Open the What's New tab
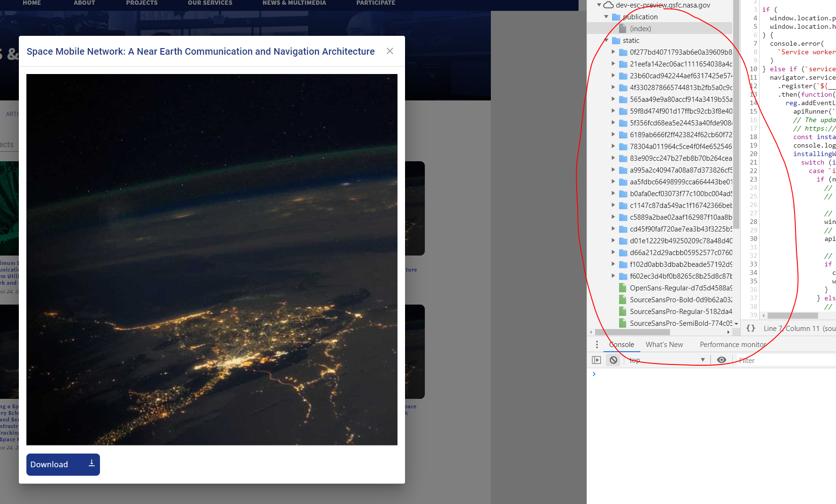This screenshot has height=504, width=836. (x=664, y=344)
